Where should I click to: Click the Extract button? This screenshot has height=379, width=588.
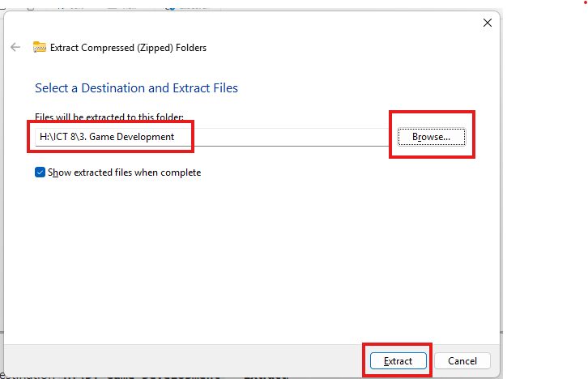[x=398, y=361]
